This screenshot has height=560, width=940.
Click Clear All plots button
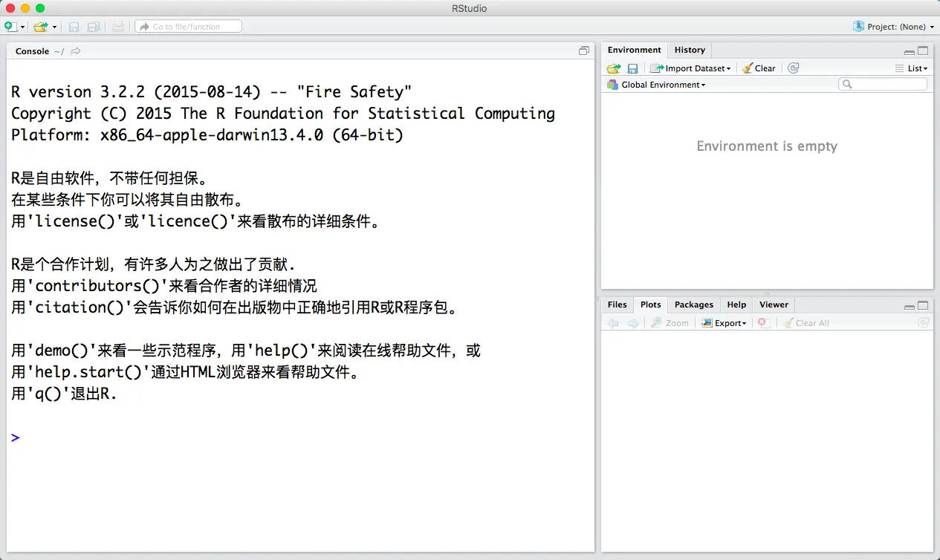click(x=806, y=323)
